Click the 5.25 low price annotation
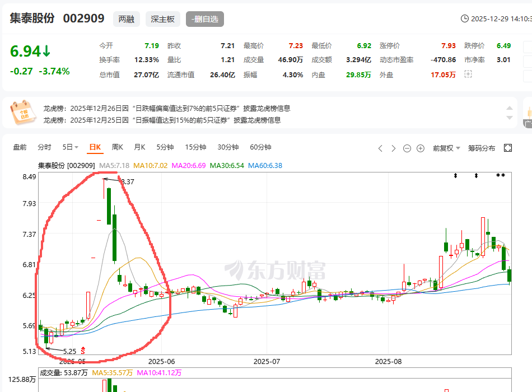Screen dimensions: 532x392 tap(69, 351)
